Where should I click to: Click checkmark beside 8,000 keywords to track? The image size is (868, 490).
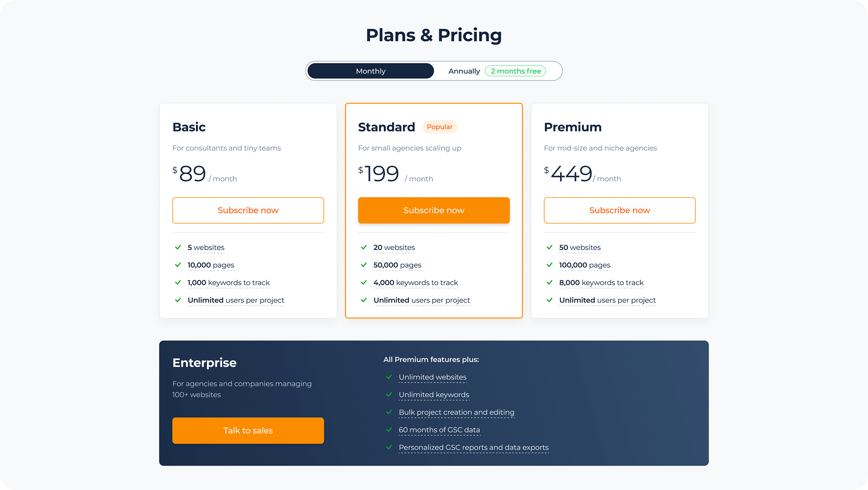tap(549, 282)
